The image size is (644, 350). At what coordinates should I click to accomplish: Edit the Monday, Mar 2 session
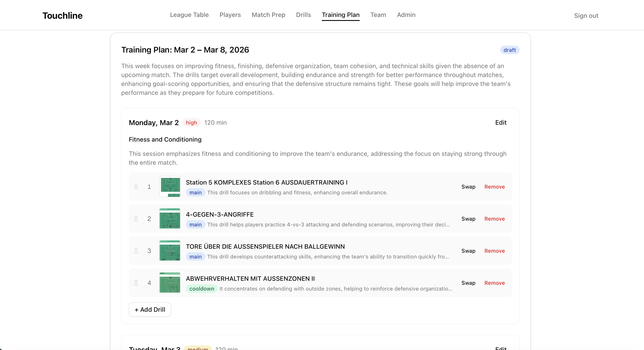pyautogui.click(x=500, y=123)
